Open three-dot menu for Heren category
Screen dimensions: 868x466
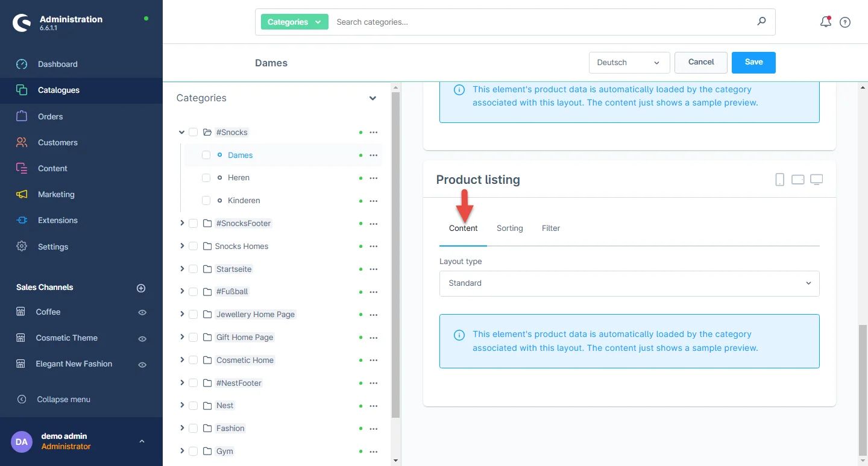[373, 178]
